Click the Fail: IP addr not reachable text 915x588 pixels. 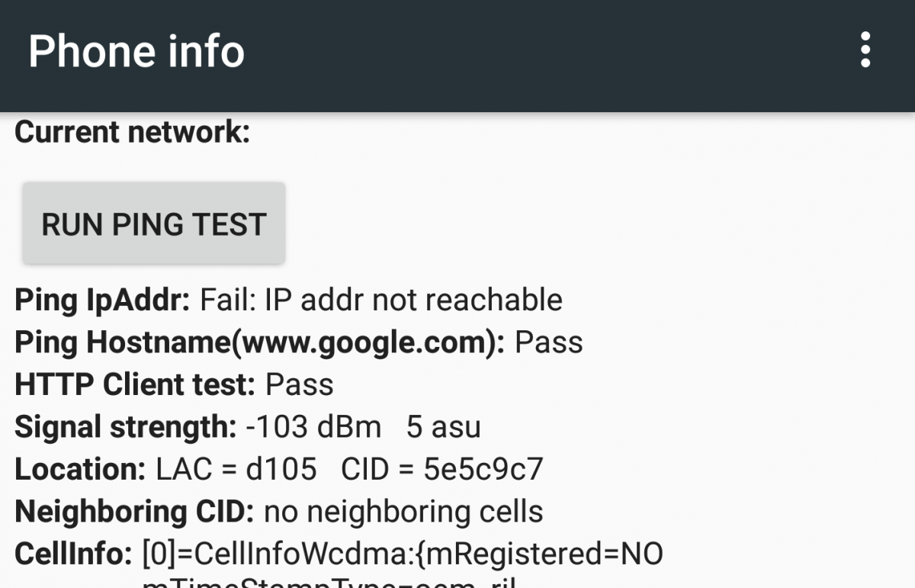point(380,299)
